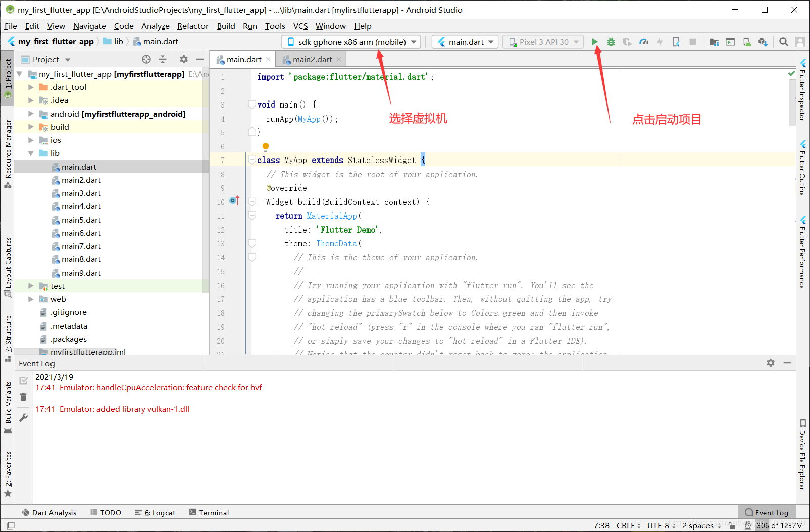Image resolution: width=810 pixels, height=532 pixels.
Task: Open SDK Manager cube with arrow icon
Action: pos(763,42)
